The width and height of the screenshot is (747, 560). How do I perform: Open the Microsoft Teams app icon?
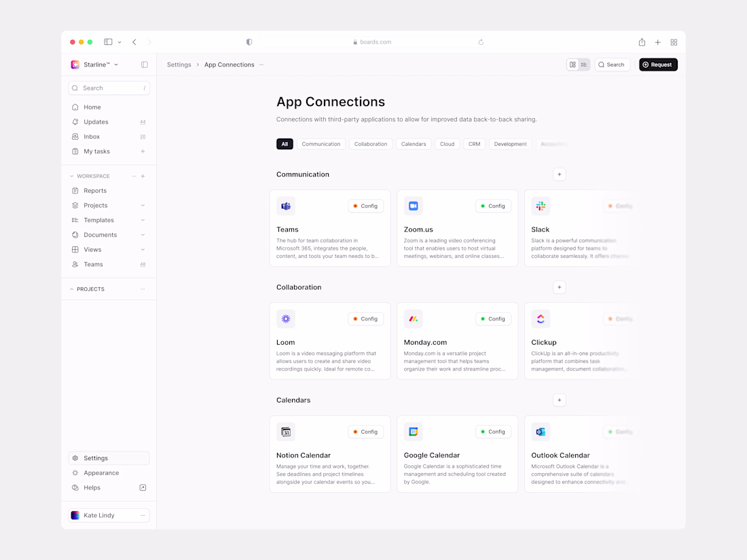[x=286, y=206]
